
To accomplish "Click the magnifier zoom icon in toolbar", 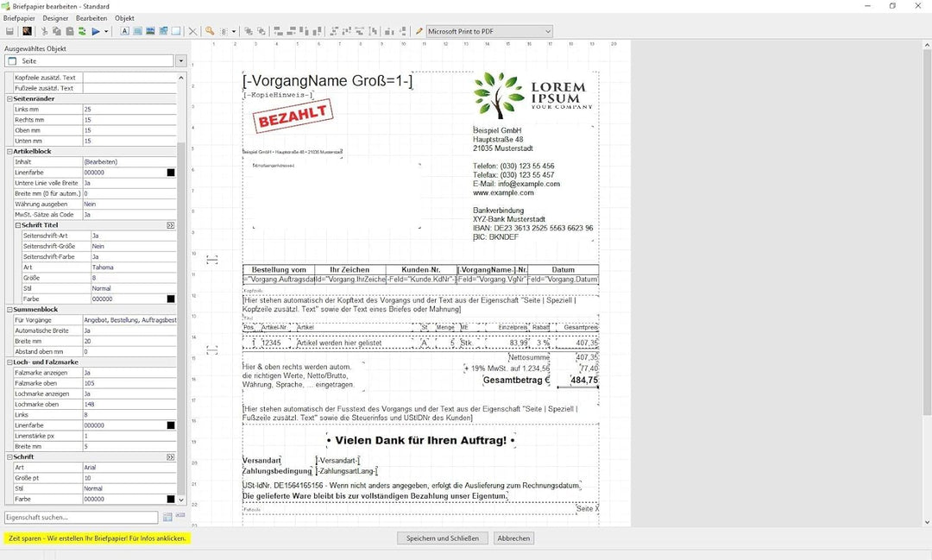I will click(210, 31).
